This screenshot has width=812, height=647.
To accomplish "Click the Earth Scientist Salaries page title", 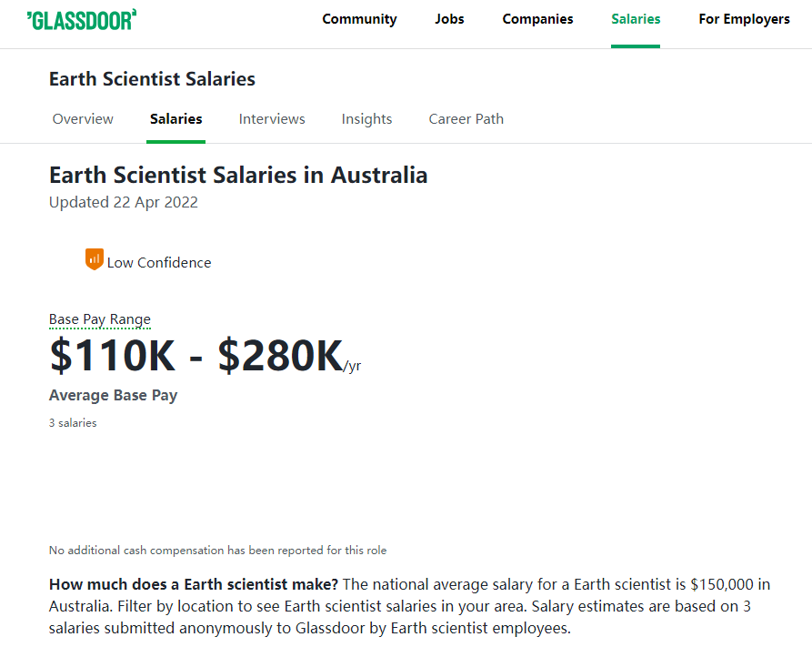I will point(152,79).
